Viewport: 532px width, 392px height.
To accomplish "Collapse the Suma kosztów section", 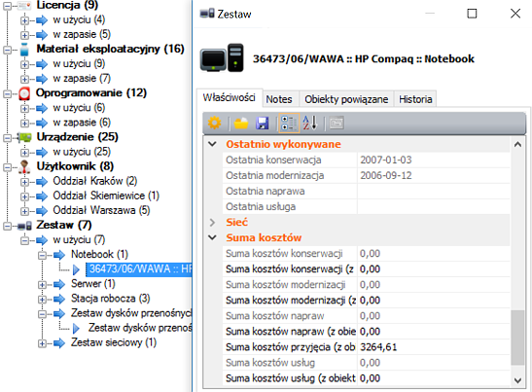I will 212,237.
